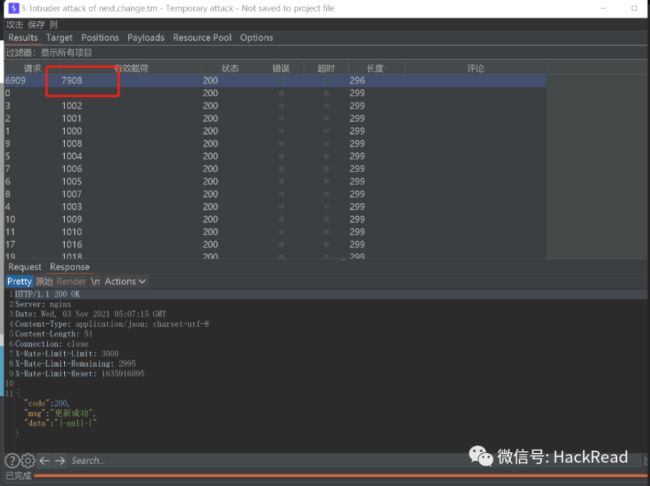Expand the Actions dropdown
This screenshot has height=486, width=650.
click(125, 282)
